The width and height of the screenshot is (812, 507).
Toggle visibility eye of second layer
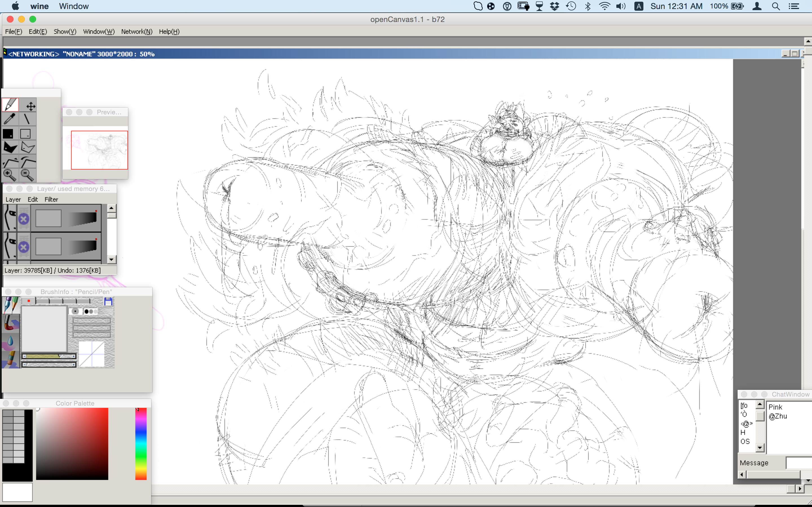[10, 247]
